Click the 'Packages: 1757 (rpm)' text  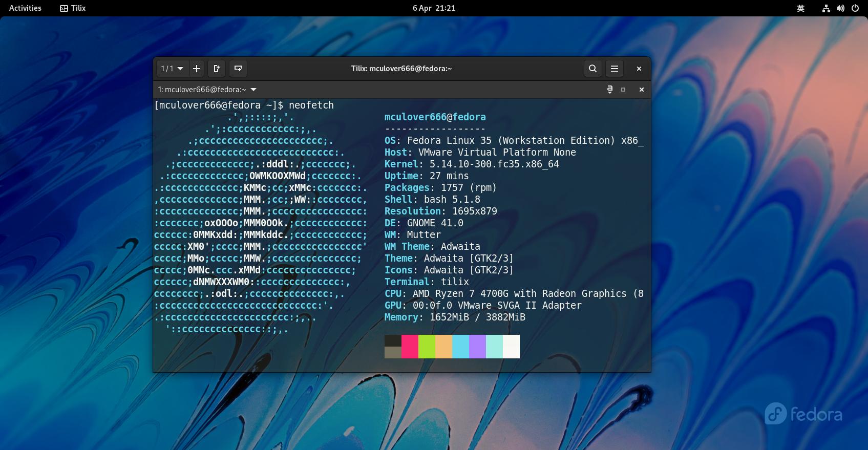tap(440, 188)
